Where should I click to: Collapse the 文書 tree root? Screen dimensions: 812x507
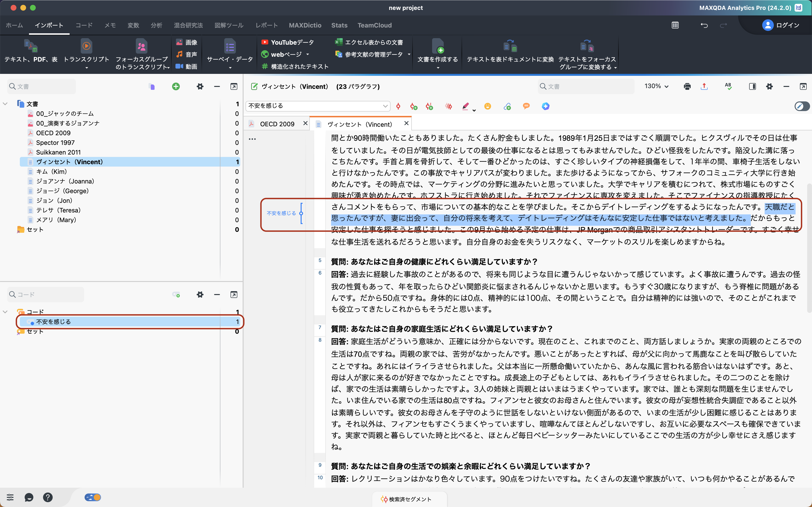[5, 104]
